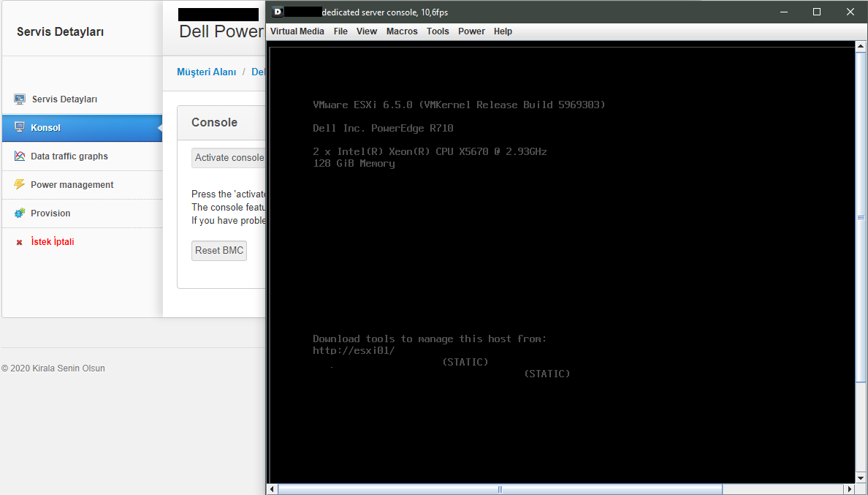
Task: Click the İstek İptali link
Action: 53,241
